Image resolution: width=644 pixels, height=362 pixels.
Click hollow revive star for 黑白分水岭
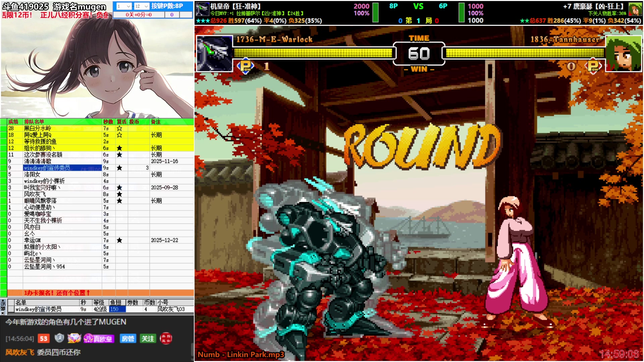[119, 128]
